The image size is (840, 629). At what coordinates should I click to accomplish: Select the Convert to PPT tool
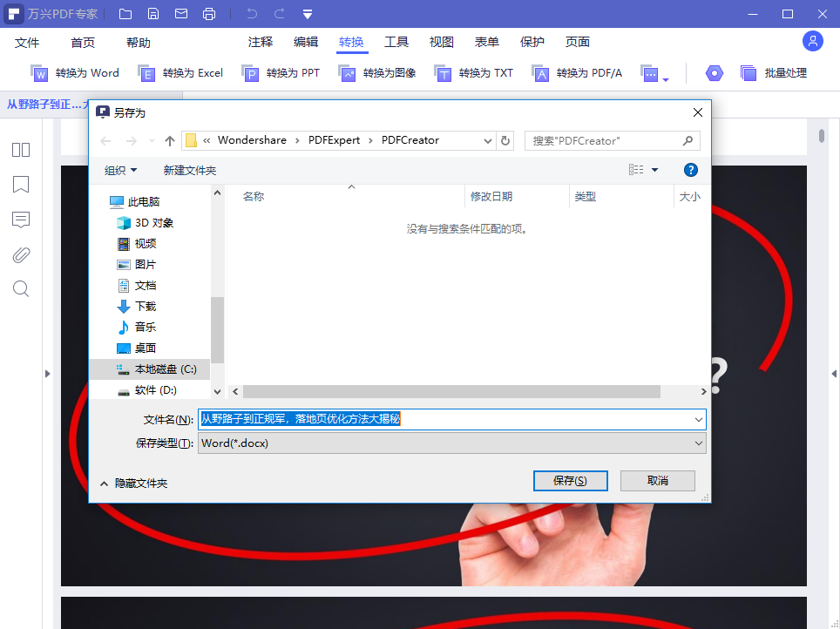(x=281, y=73)
